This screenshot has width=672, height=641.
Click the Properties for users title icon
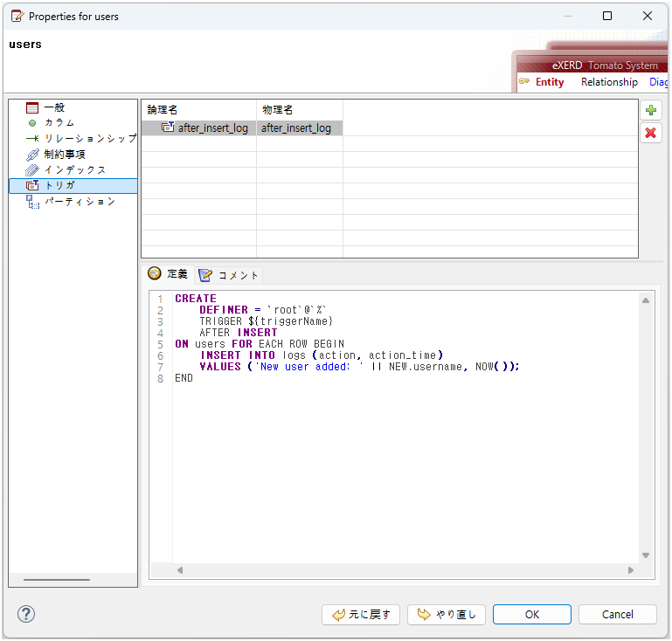click(x=17, y=17)
